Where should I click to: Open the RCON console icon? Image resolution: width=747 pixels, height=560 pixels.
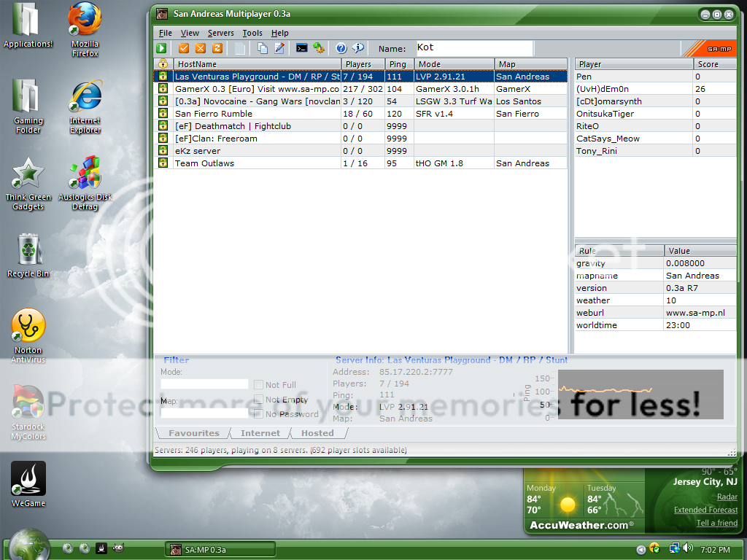coord(302,48)
